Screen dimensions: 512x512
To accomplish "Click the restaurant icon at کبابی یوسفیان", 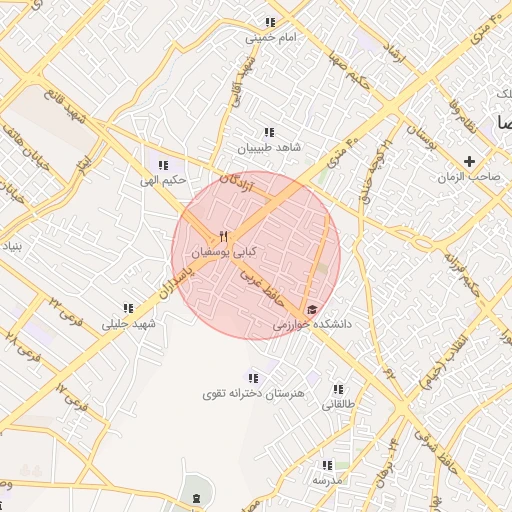I will coord(224,237).
